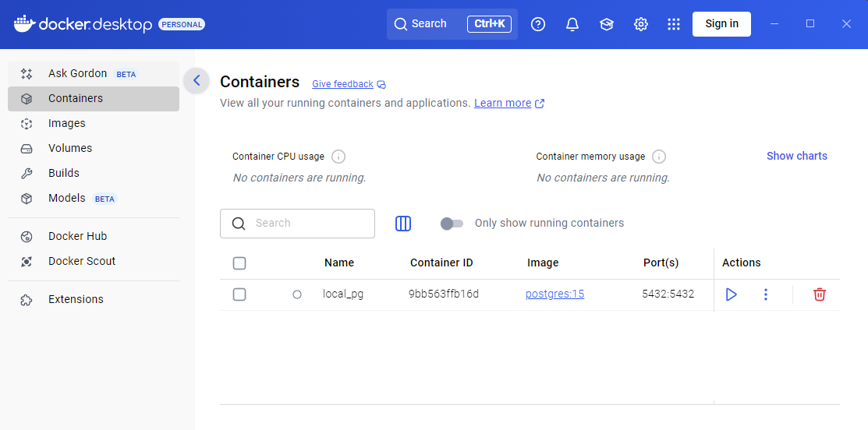Viewport: 868px width, 430px height.
Task: Open the settings gear icon
Action: pyautogui.click(x=641, y=24)
